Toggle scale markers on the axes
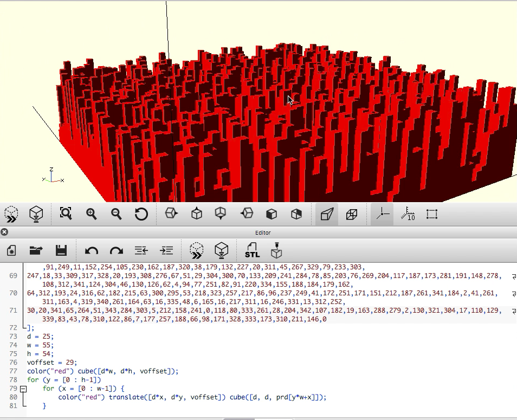The height and width of the screenshot is (420, 517). (x=408, y=214)
